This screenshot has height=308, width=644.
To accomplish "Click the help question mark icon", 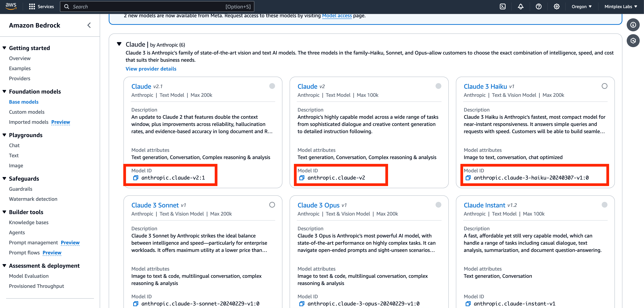I will coord(539,7).
